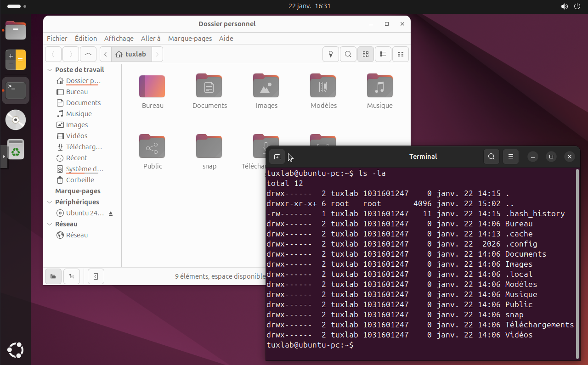Screen dimensions: 588x365
Task: Open the Aide menu
Action: (226, 39)
